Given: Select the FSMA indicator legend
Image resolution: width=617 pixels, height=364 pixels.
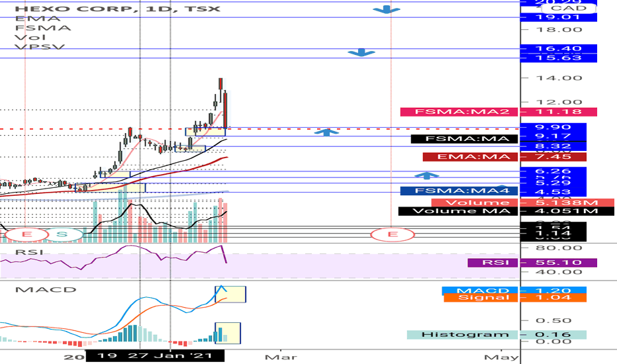Looking at the screenshot, I should pyautogui.click(x=43, y=28).
